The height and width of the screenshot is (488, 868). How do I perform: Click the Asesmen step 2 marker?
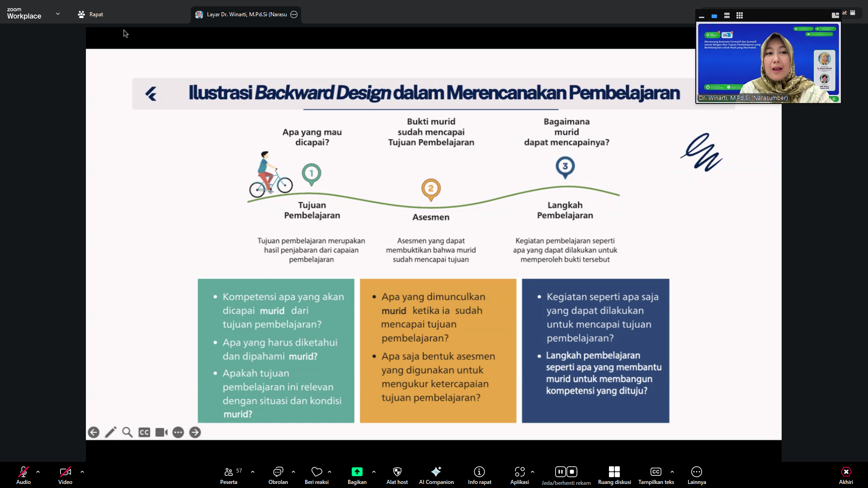pyautogui.click(x=431, y=189)
